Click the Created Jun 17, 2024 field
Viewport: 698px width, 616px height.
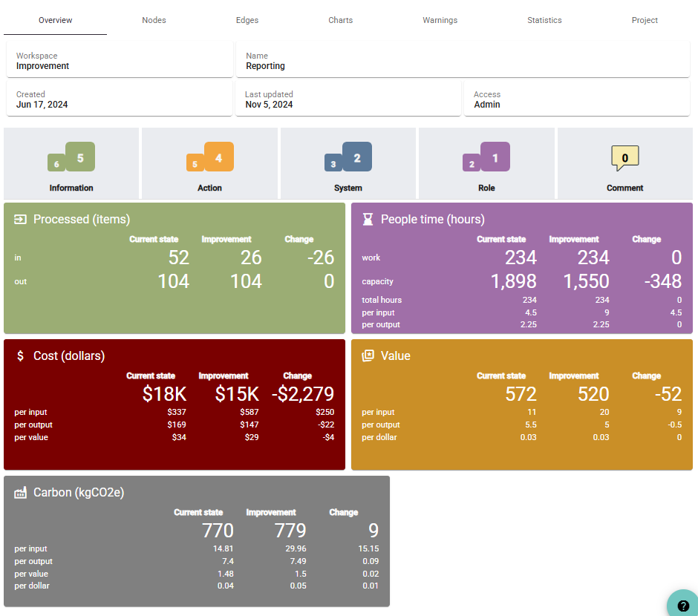120,98
